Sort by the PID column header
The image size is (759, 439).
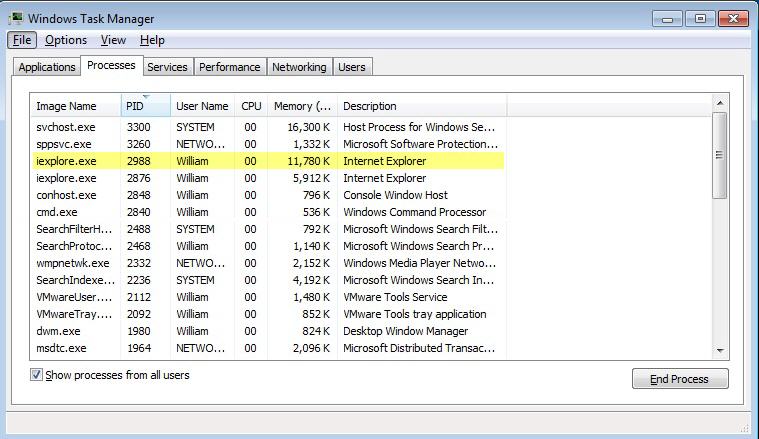tap(145, 106)
